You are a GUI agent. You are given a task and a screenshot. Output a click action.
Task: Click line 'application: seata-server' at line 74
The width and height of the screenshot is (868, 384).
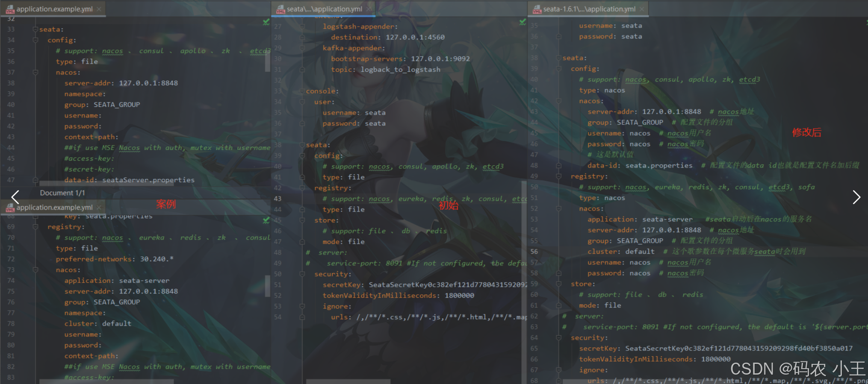pyautogui.click(x=117, y=281)
